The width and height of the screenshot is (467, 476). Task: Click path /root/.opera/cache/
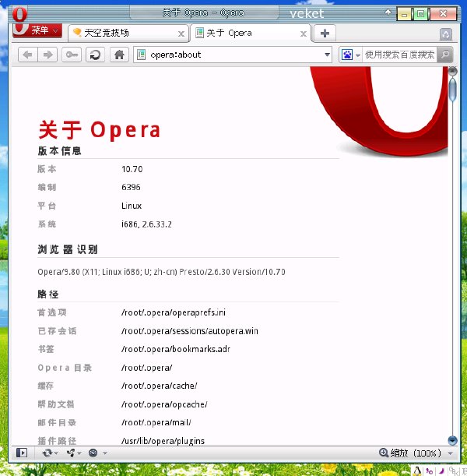pos(160,386)
